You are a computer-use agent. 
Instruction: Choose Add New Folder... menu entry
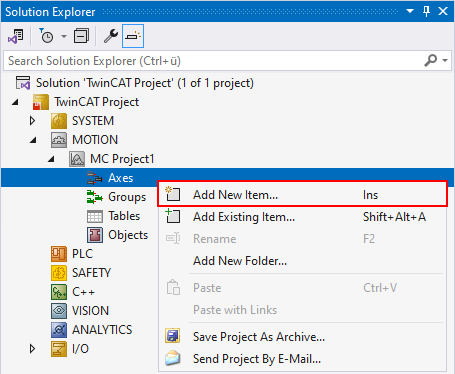point(303,261)
